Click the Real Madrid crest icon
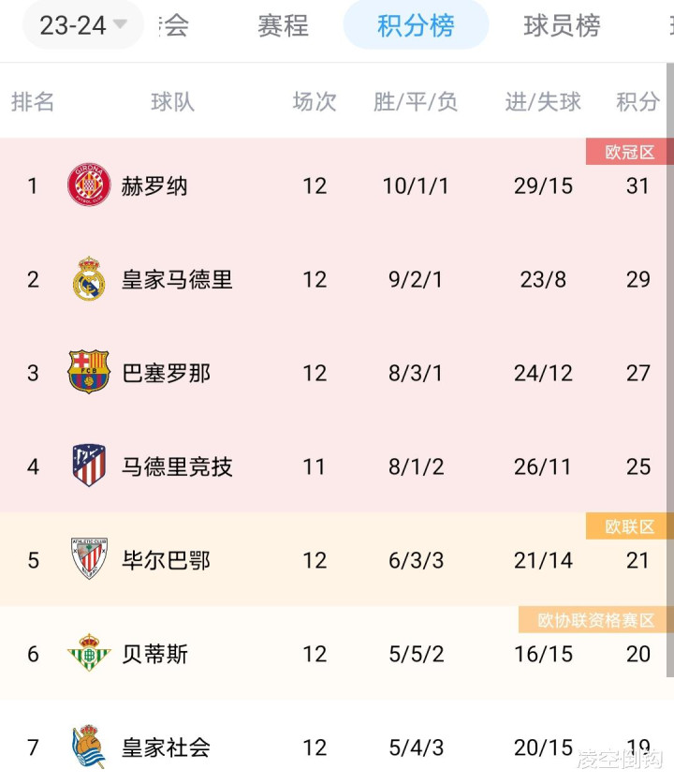 point(89,278)
